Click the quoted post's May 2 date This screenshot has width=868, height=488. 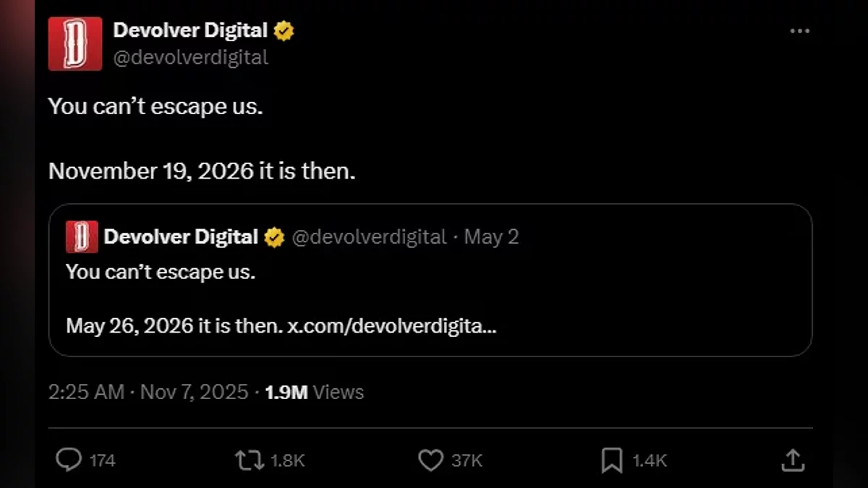491,236
